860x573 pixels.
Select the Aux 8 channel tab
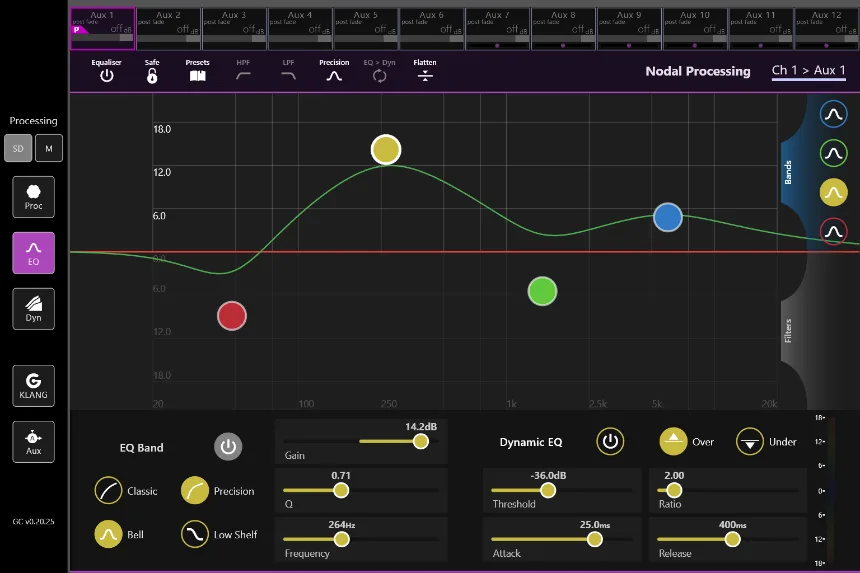tap(563, 29)
